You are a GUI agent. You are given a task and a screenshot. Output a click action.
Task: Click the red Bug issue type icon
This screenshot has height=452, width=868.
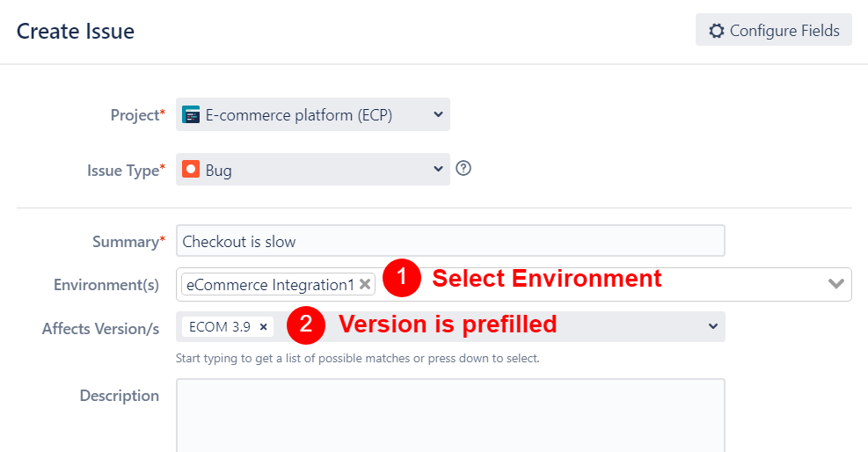[191, 170]
